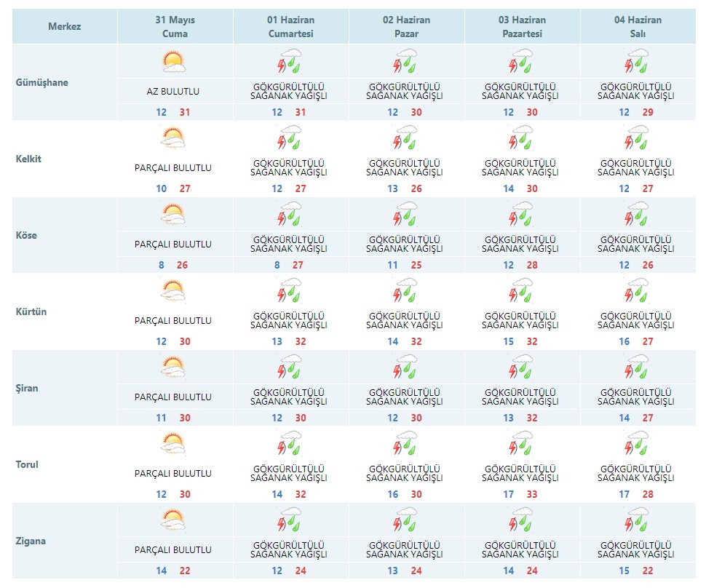Select the 03 Haziran Pazartesi column header
Image resolution: width=706 pixels, height=588 pixels.
click(x=521, y=27)
